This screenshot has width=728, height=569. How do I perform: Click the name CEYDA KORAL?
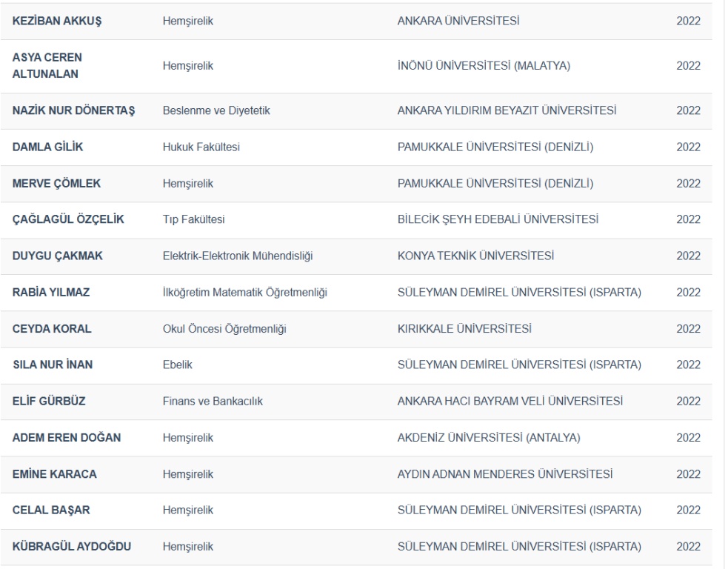tap(52, 329)
